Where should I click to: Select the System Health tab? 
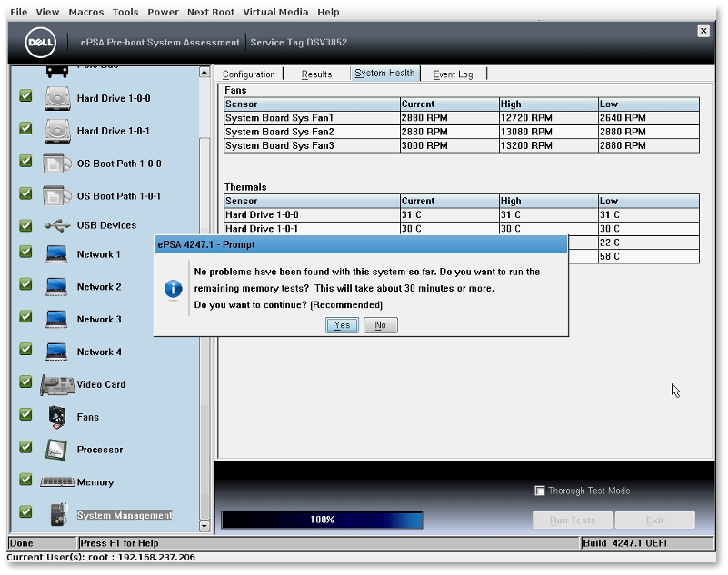click(384, 74)
